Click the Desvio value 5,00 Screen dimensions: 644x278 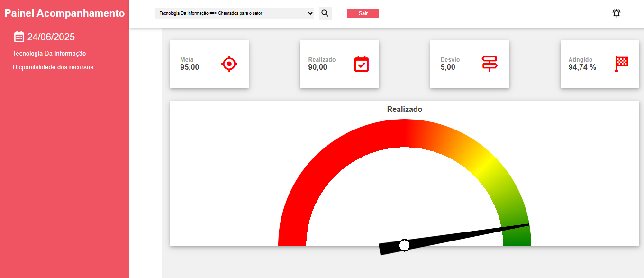[x=448, y=67]
